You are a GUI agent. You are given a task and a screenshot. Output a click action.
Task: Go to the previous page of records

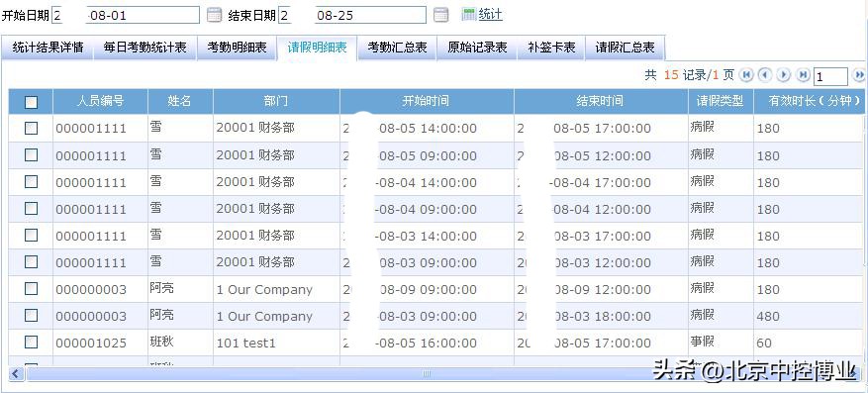pos(765,74)
